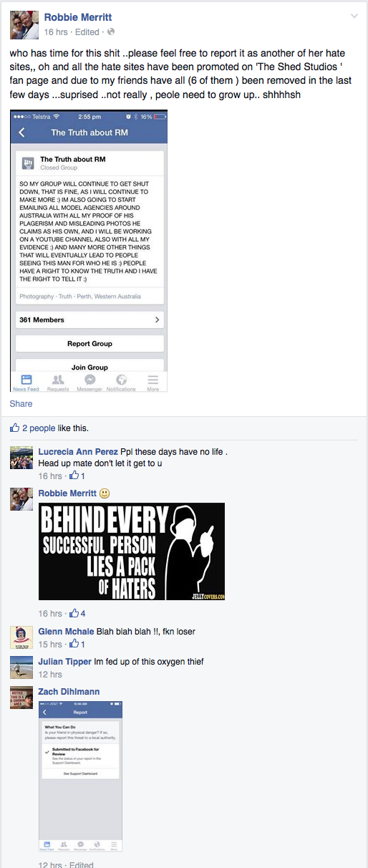Screen dimensions: 368x868
Task: Click the like count on haters image comment
Action: tap(83, 612)
